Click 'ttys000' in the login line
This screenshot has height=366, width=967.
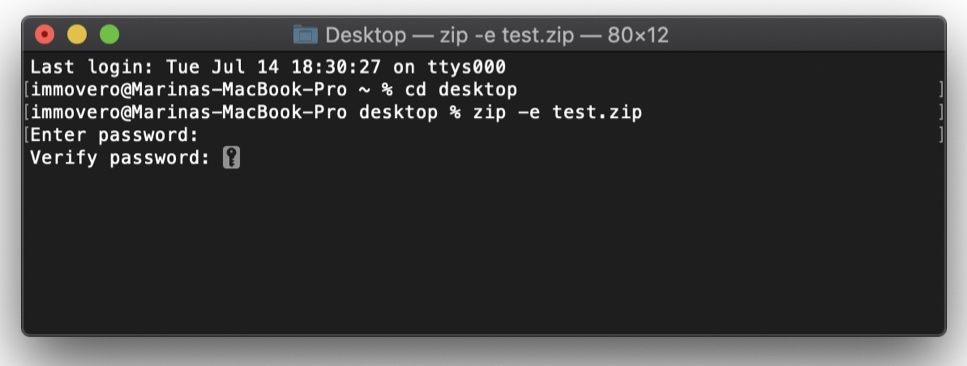[466, 67]
